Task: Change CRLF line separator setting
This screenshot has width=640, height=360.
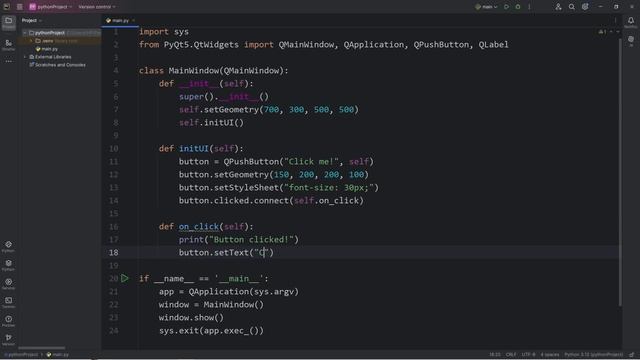Action: pos(511,355)
